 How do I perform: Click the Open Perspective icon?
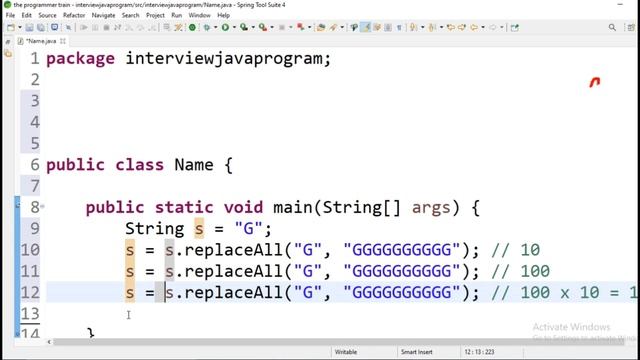631,27
